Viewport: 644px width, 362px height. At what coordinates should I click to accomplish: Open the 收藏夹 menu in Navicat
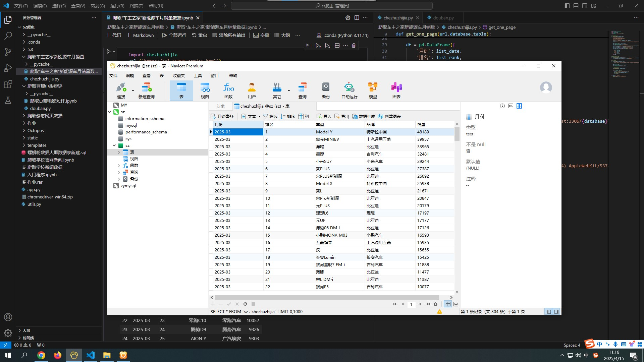(x=178, y=76)
